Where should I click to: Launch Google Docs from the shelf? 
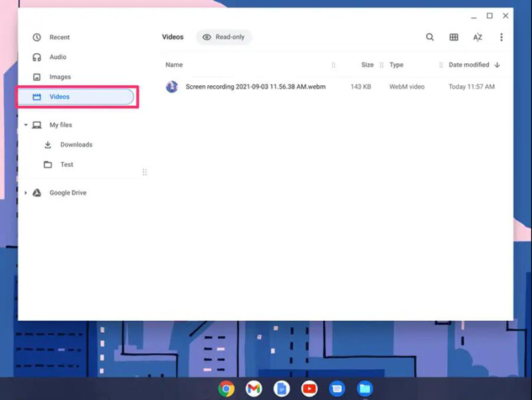(x=281, y=389)
